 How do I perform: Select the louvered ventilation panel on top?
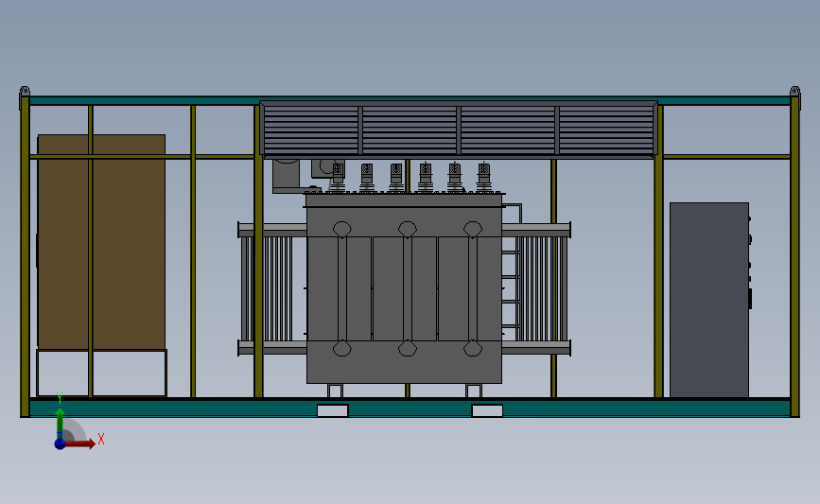(459, 130)
